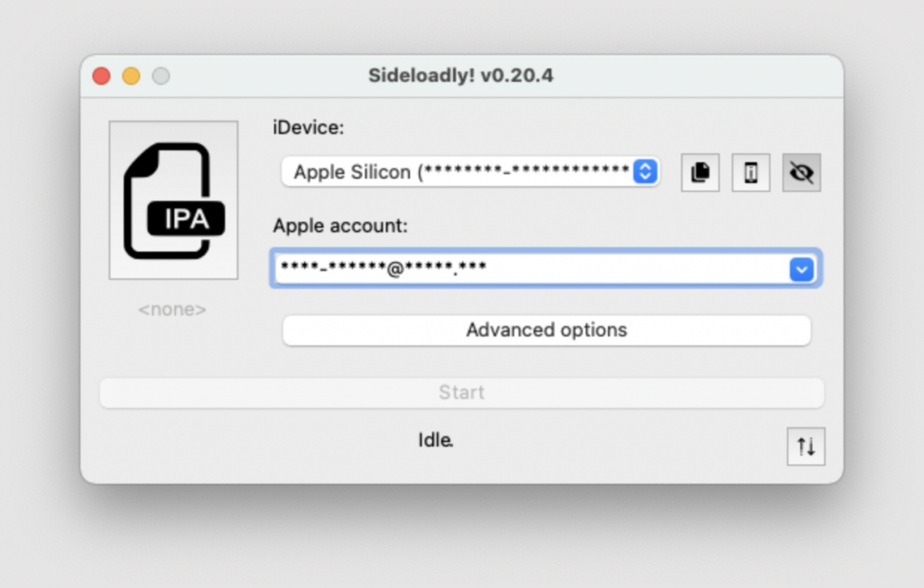Click the iDevice: label

[309, 128]
